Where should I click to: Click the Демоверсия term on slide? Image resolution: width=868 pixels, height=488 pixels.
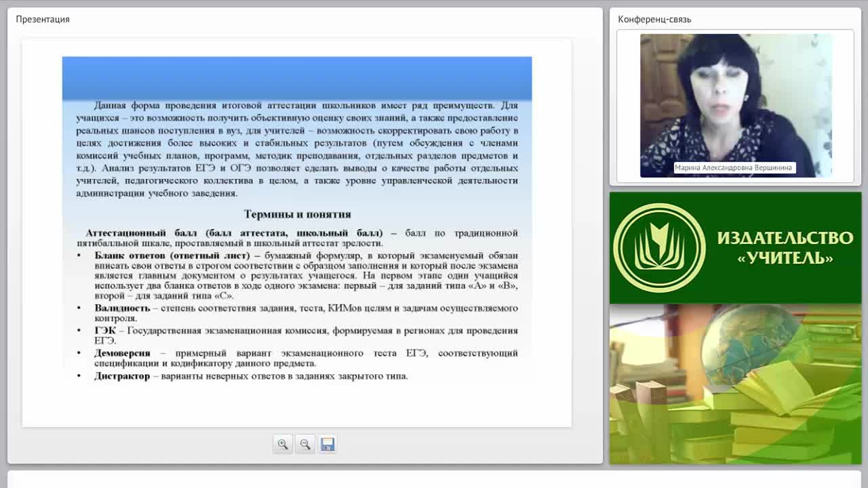pos(122,353)
